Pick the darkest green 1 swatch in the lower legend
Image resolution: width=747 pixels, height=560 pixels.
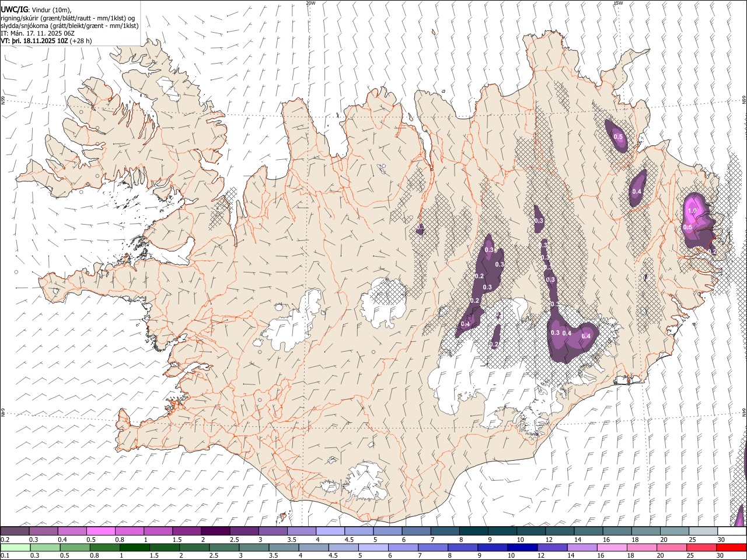tap(135, 547)
